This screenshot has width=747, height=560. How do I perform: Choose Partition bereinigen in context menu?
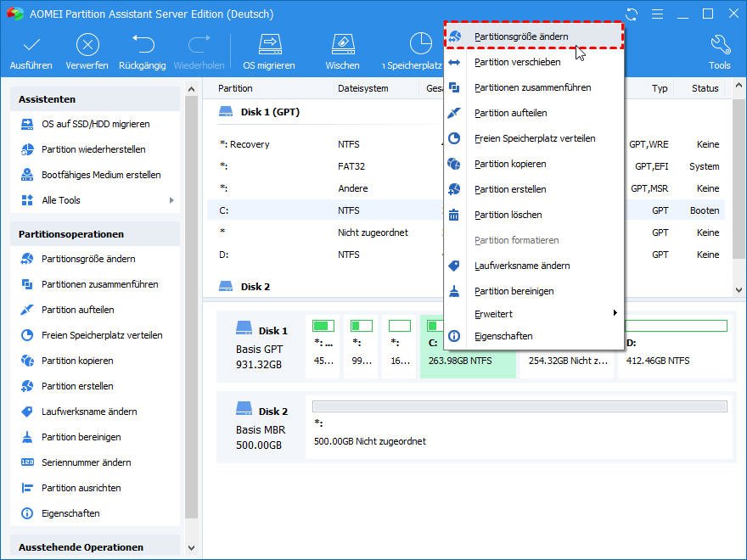point(534,291)
